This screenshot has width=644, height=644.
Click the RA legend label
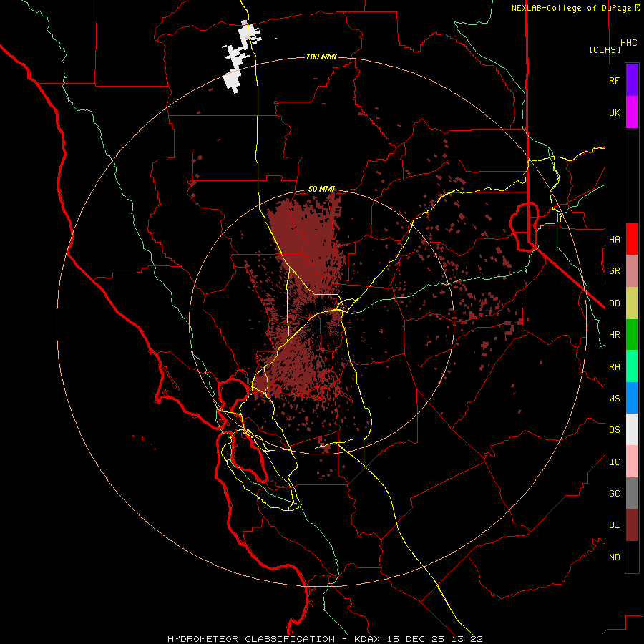pyautogui.click(x=614, y=367)
